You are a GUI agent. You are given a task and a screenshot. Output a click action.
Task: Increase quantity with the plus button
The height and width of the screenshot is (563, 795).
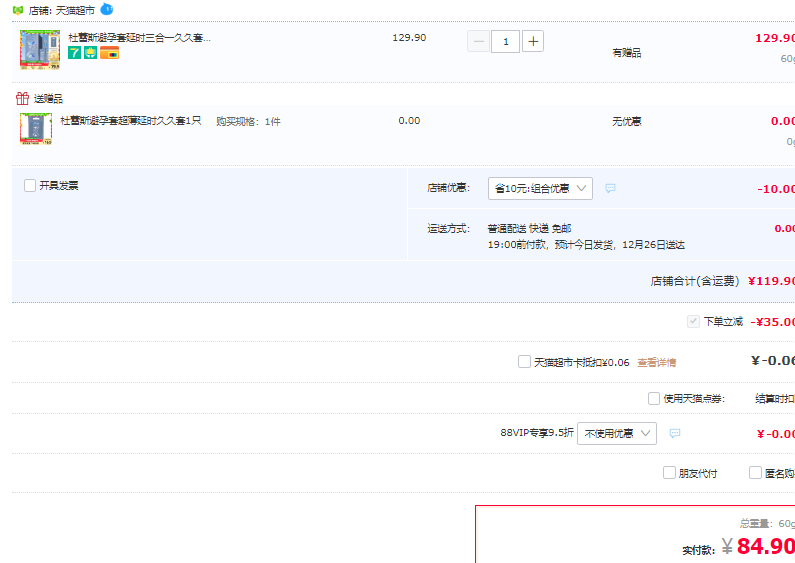pos(533,42)
